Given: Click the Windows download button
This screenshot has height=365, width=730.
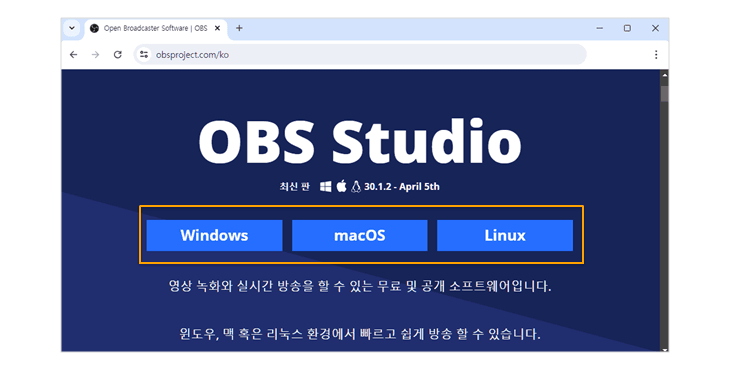Looking at the screenshot, I should point(214,235).
